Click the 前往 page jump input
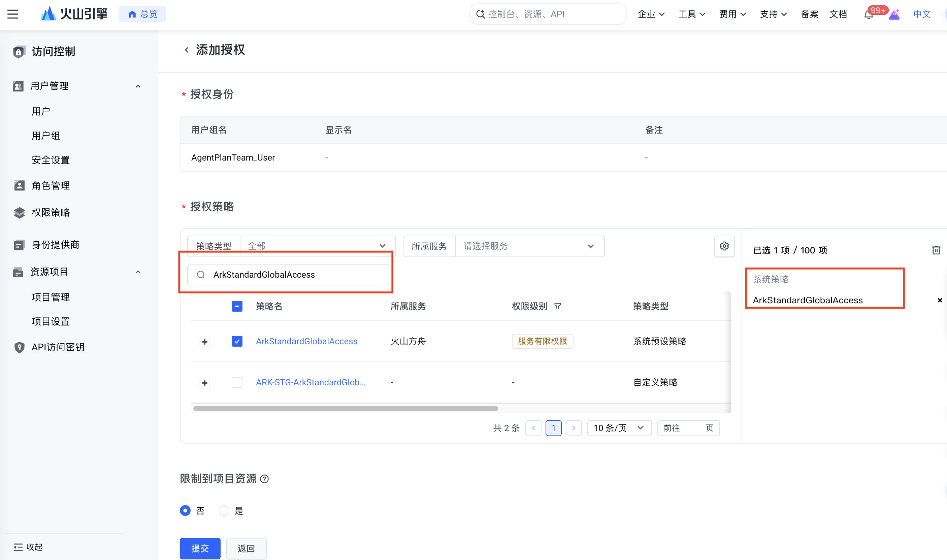The width and height of the screenshot is (947, 560). (688, 428)
